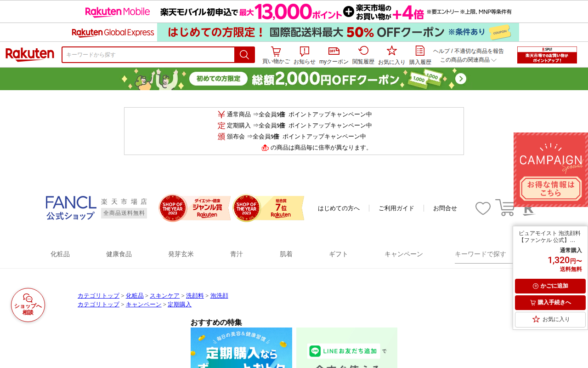
Task: Click the FANCL 公式ショップ logo
Action: 71,208
